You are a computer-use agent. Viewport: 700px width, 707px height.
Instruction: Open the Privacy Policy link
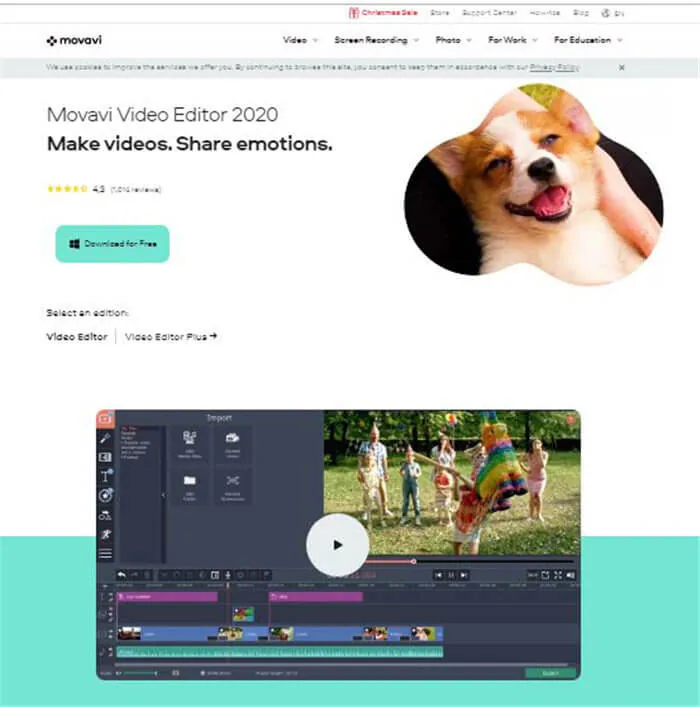tap(554, 68)
